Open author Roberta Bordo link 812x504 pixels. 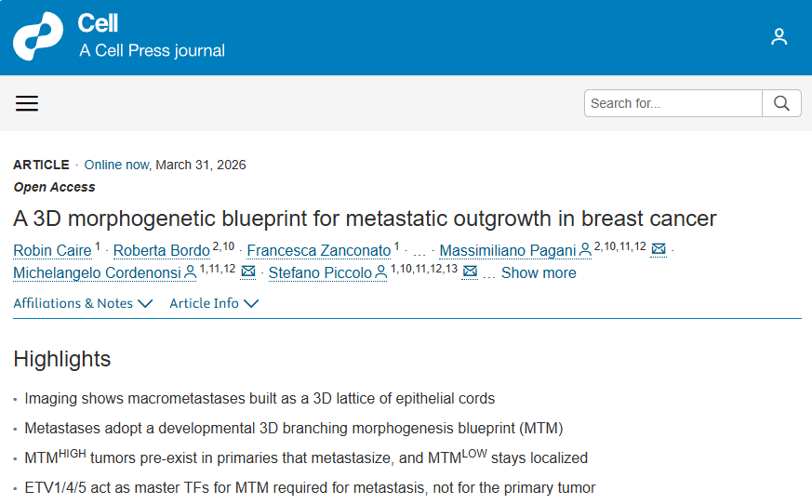[x=160, y=251]
